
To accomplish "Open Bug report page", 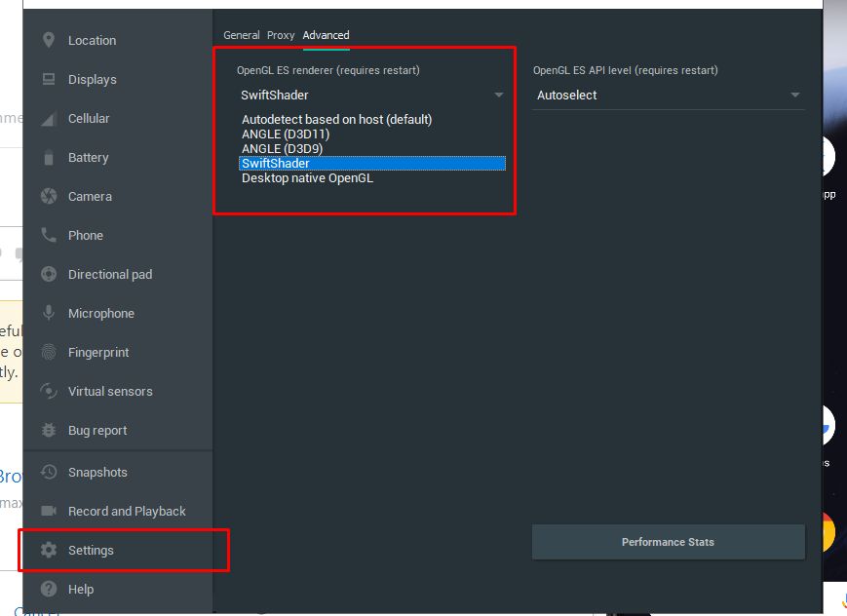I will (118, 430).
